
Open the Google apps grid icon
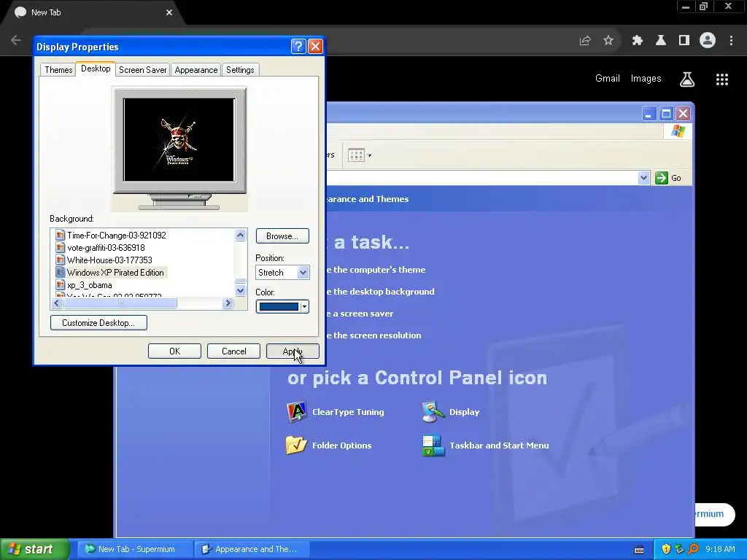(x=722, y=79)
